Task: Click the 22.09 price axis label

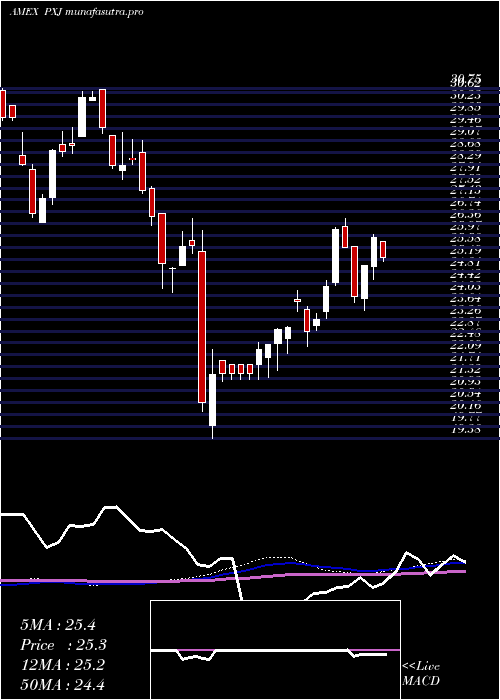Action: pos(465,346)
